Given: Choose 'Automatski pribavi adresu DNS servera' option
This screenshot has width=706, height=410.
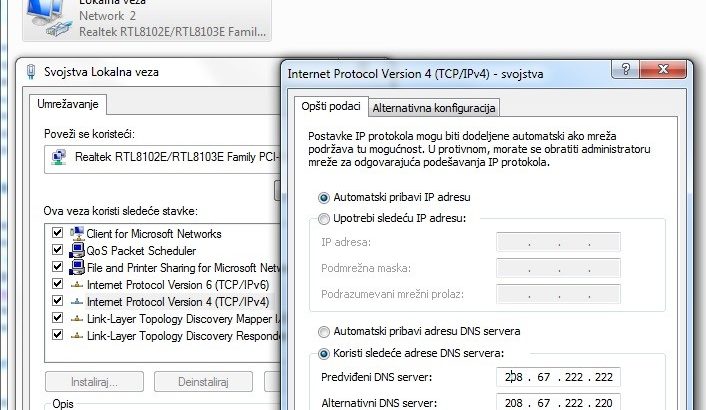Looking at the screenshot, I should tap(323, 331).
